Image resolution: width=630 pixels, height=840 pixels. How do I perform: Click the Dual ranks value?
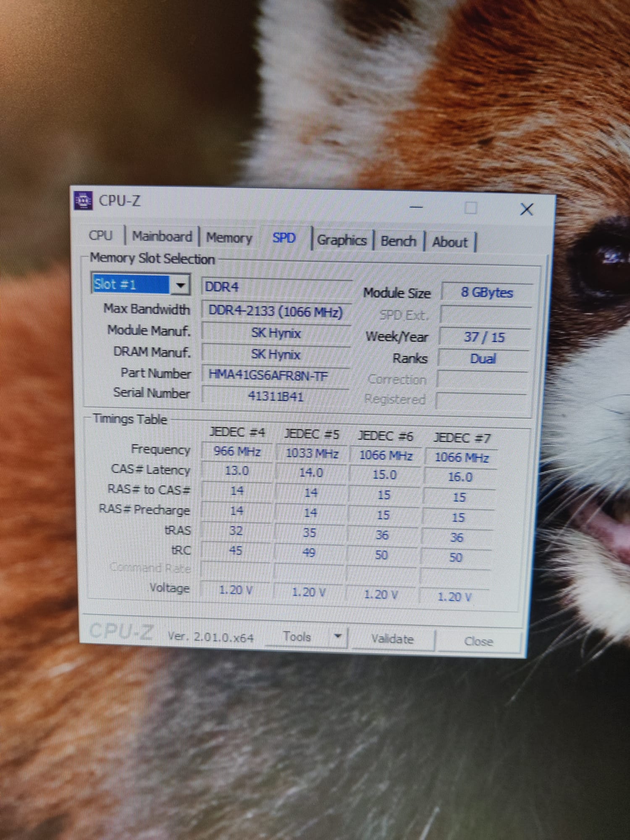click(483, 359)
